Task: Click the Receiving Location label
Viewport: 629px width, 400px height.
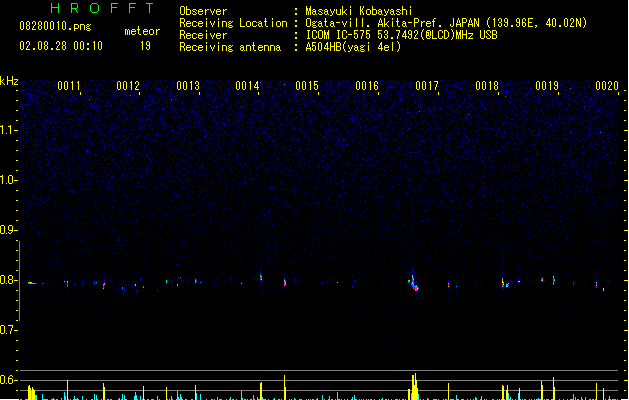Action: (233, 23)
